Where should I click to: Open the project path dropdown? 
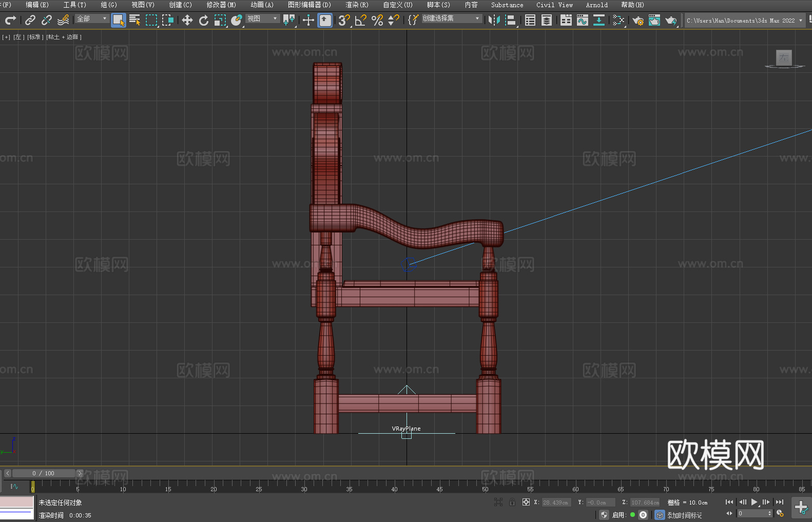coord(745,21)
